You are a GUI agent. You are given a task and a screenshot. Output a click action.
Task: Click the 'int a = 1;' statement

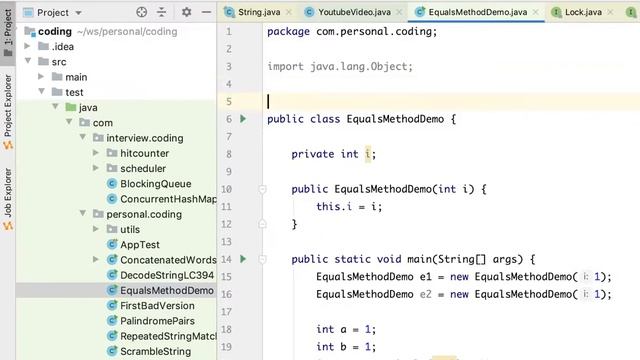pos(346,329)
